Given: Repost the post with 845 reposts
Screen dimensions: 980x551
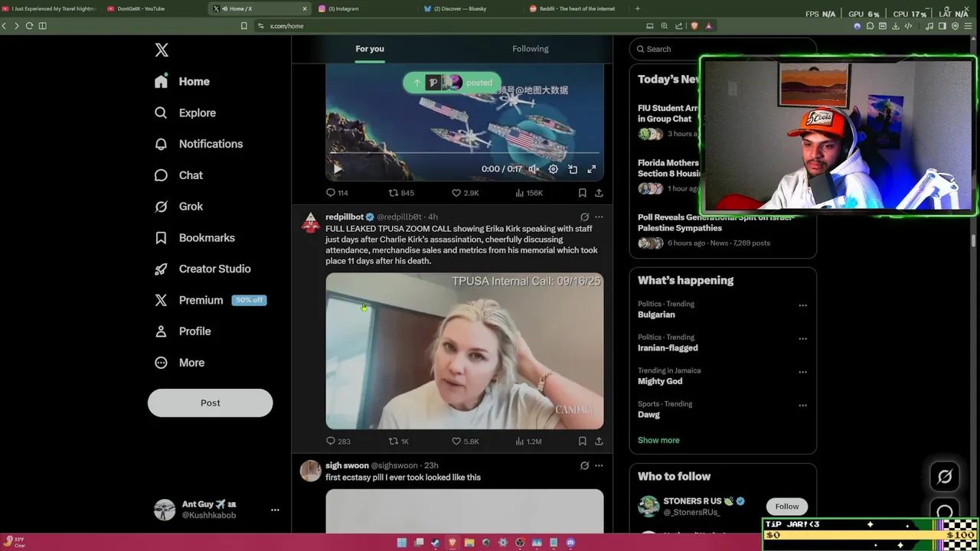Looking at the screenshot, I should pos(401,193).
